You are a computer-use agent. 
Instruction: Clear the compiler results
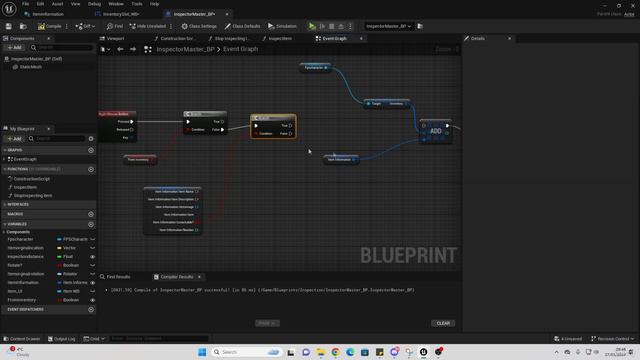[x=443, y=323]
